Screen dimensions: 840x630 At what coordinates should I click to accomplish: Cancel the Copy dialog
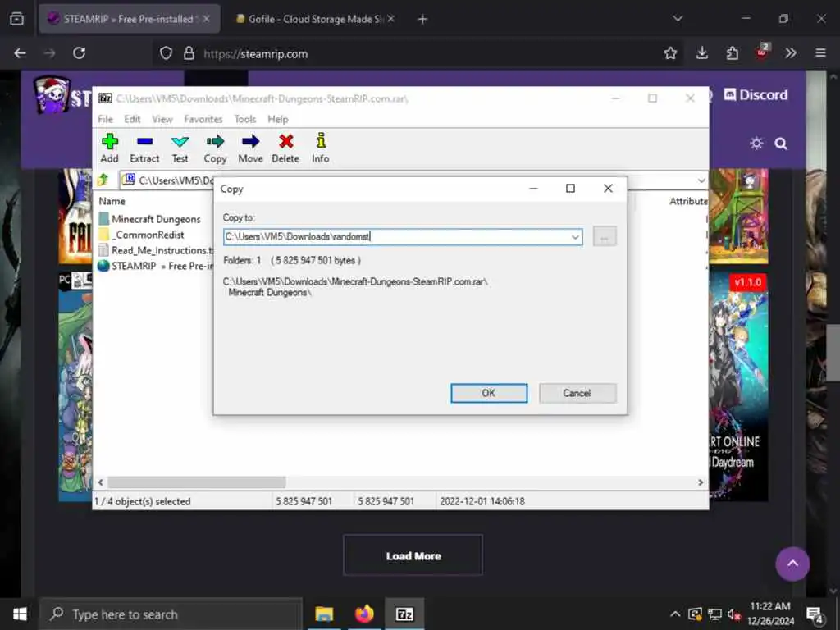577,393
